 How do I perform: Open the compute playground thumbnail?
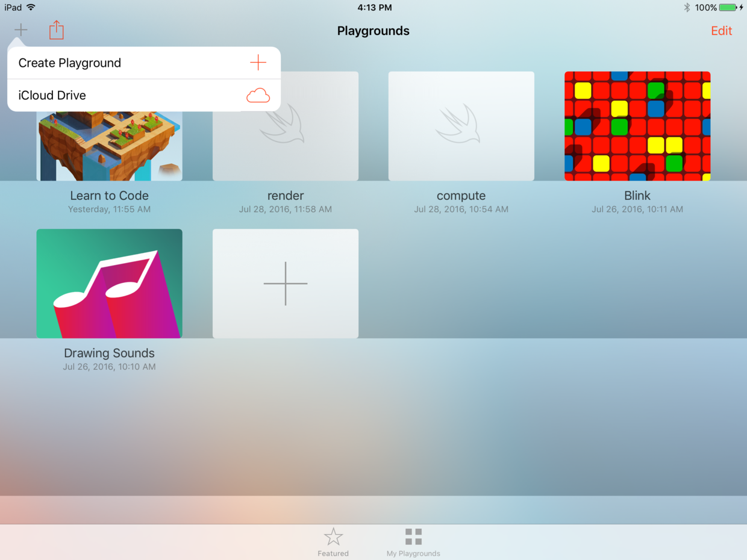click(x=461, y=126)
